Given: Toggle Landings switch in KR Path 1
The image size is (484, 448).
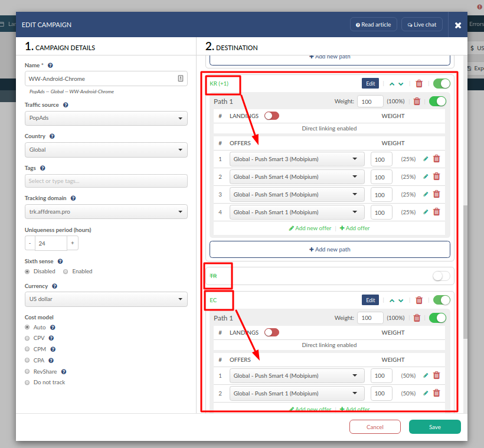Looking at the screenshot, I should click(x=272, y=116).
